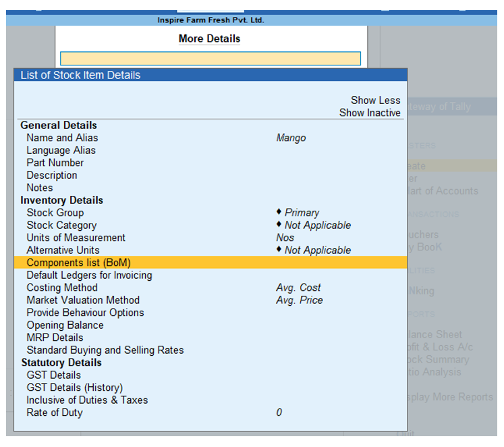The image size is (504, 447).
Task: Open Balance Sheet in Gateway of Tally
Action: click(x=435, y=334)
